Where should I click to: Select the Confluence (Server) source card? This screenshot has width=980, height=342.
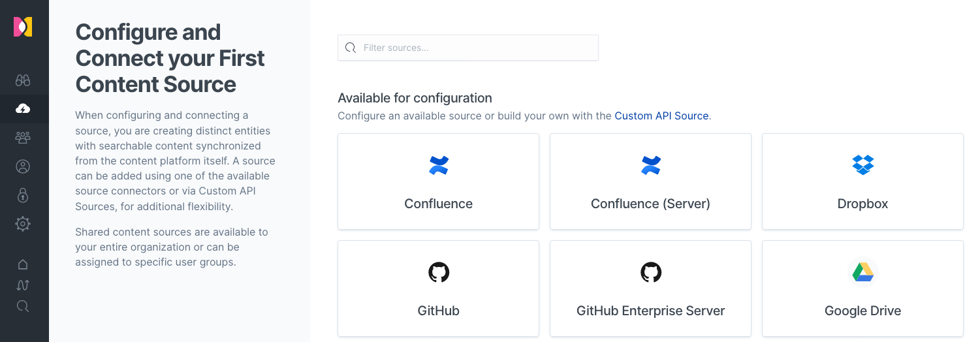[x=650, y=181]
